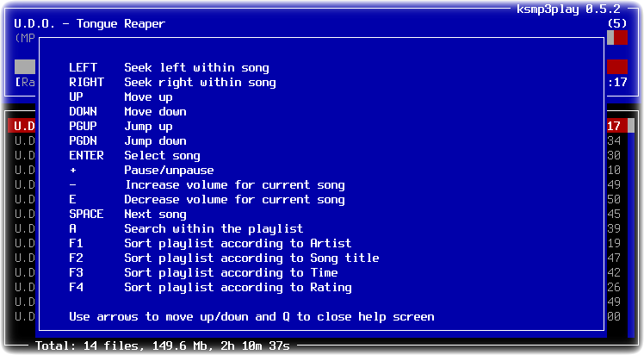Viewport: 644px width, 355px height.
Task: Click the 'Move up' help description
Action: [x=148, y=97]
